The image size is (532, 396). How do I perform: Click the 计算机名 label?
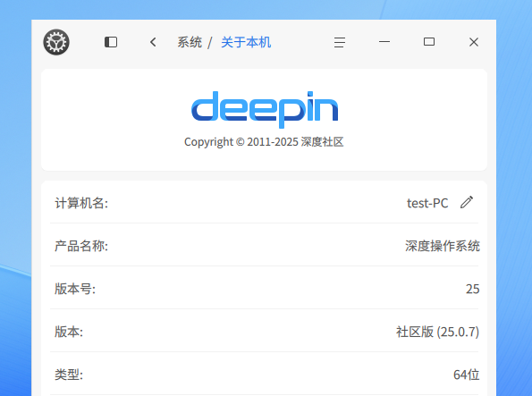point(81,203)
